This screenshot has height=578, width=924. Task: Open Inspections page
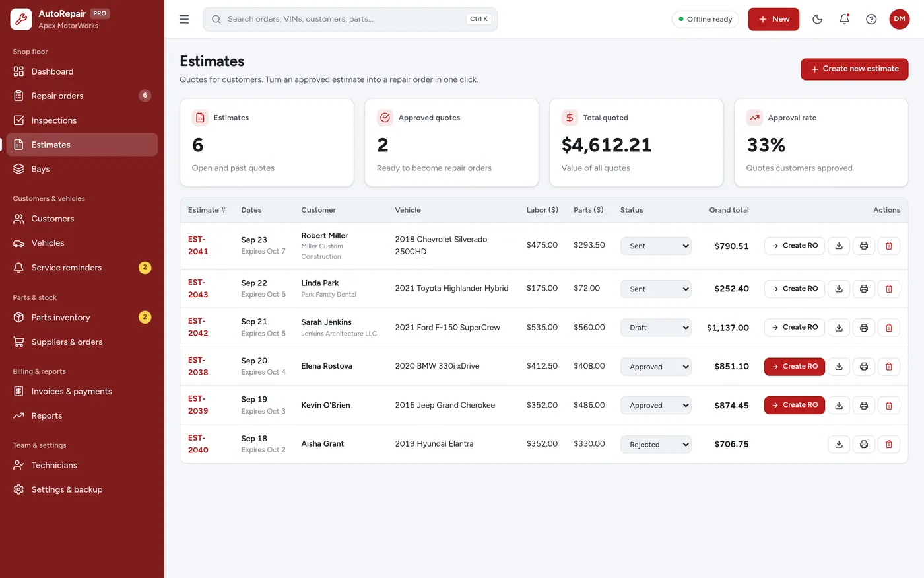(x=82, y=120)
